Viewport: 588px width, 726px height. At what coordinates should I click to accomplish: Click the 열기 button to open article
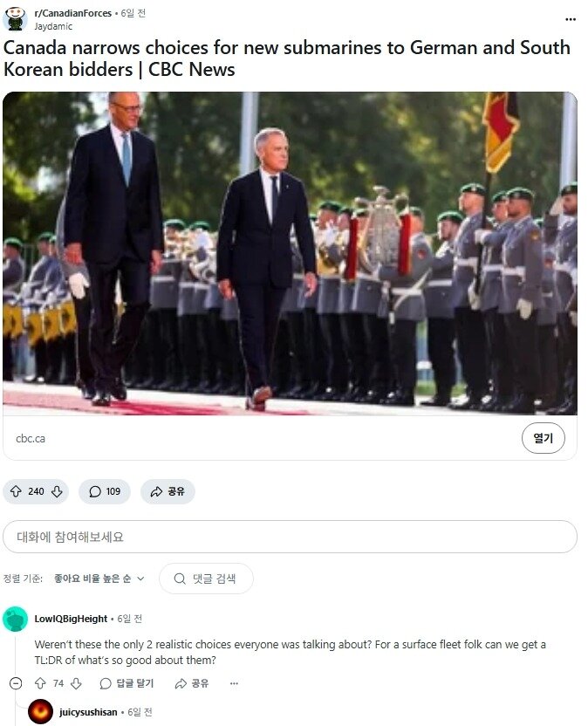pos(544,438)
